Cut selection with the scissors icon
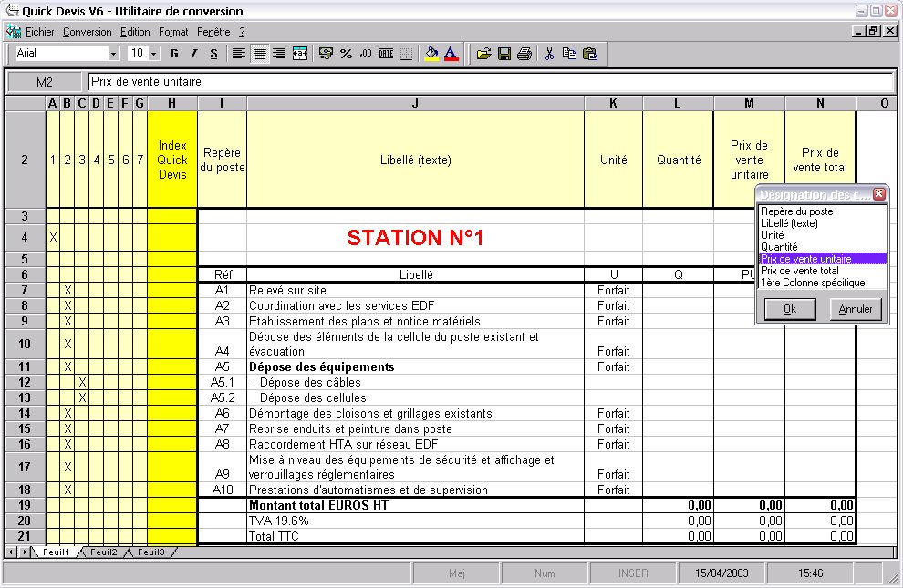This screenshot has width=903, height=588. [549, 54]
